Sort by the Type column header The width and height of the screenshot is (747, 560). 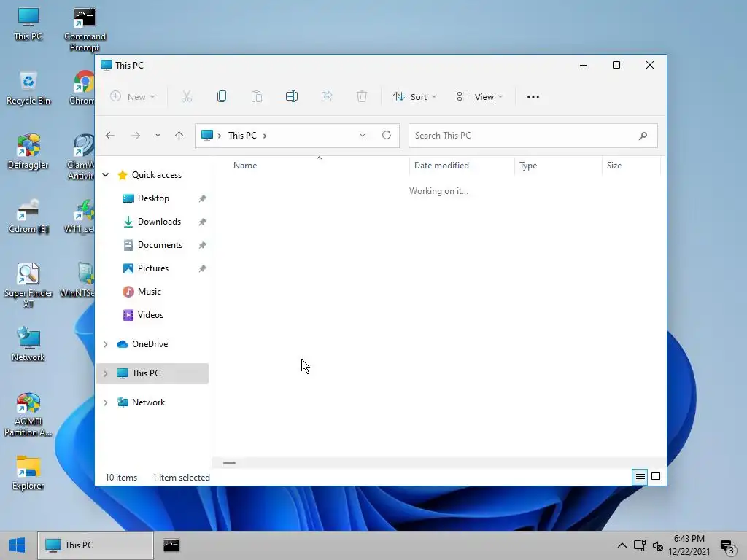pyautogui.click(x=528, y=166)
